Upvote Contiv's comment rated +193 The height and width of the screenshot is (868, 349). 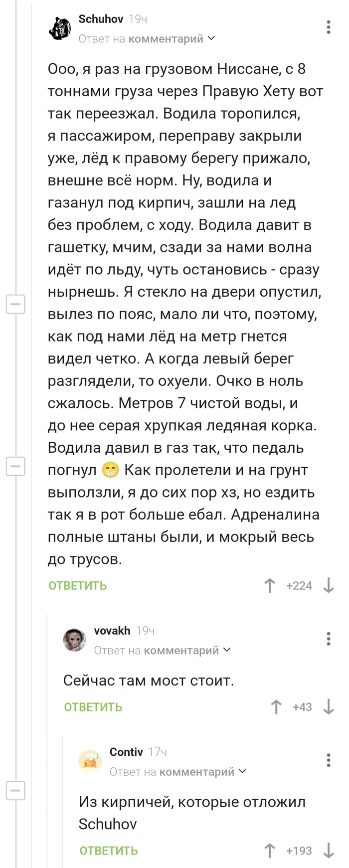click(x=270, y=851)
